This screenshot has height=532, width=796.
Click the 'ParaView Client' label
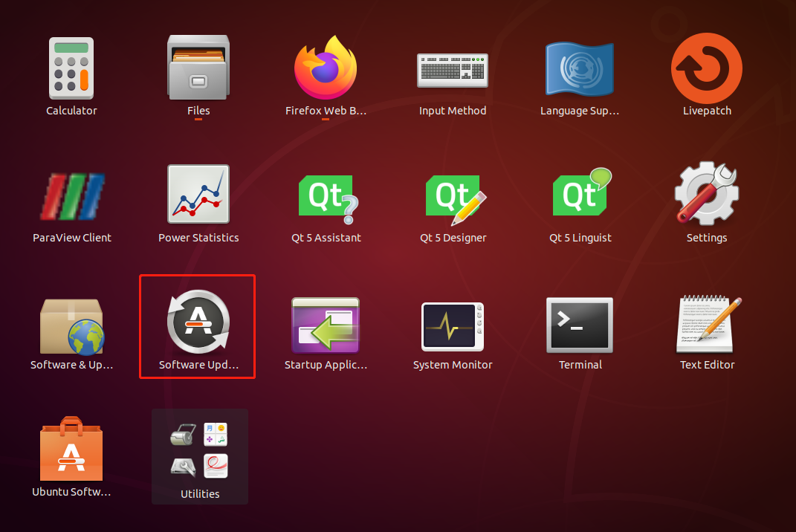pos(71,238)
